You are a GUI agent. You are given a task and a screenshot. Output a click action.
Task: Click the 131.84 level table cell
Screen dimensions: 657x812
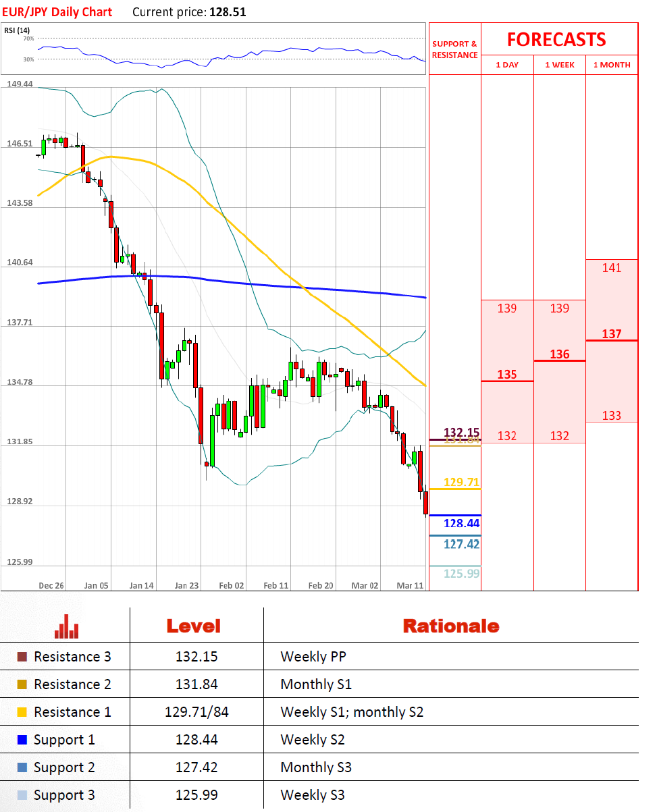(x=196, y=684)
